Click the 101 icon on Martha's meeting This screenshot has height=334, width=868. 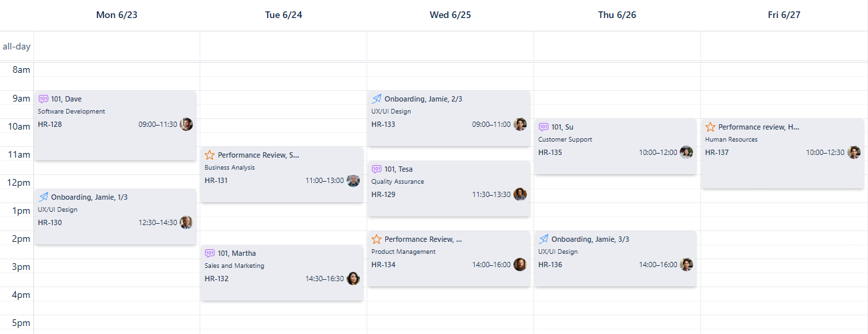point(210,253)
